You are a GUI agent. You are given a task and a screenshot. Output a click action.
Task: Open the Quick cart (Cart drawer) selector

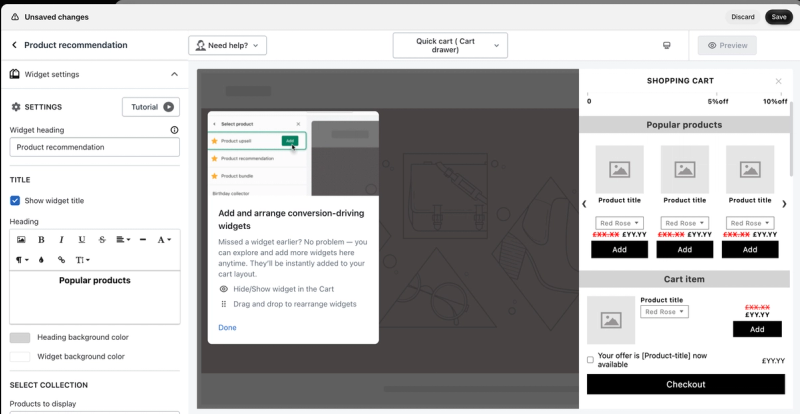(x=450, y=45)
